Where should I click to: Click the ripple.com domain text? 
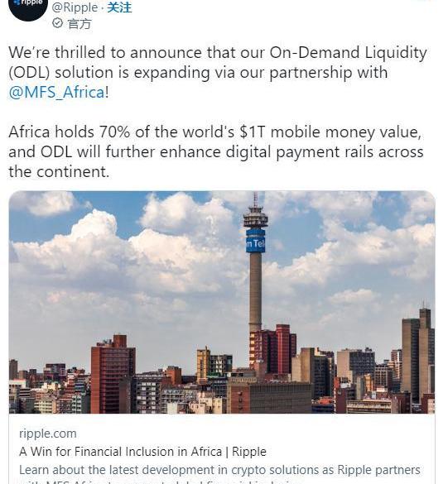[x=48, y=434]
